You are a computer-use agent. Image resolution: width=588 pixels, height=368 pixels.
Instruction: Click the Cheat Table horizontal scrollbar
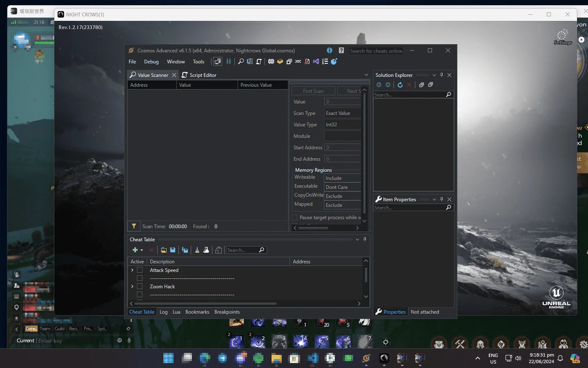coord(205,303)
